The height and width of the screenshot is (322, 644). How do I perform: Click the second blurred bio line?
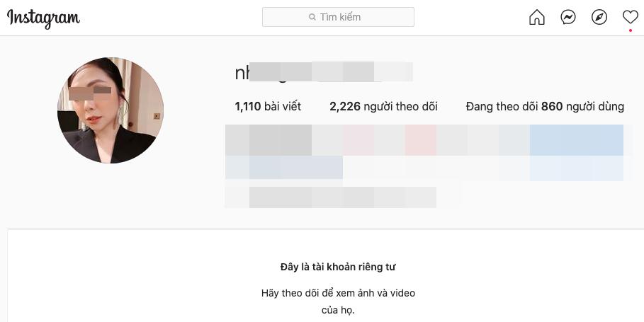click(x=424, y=168)
